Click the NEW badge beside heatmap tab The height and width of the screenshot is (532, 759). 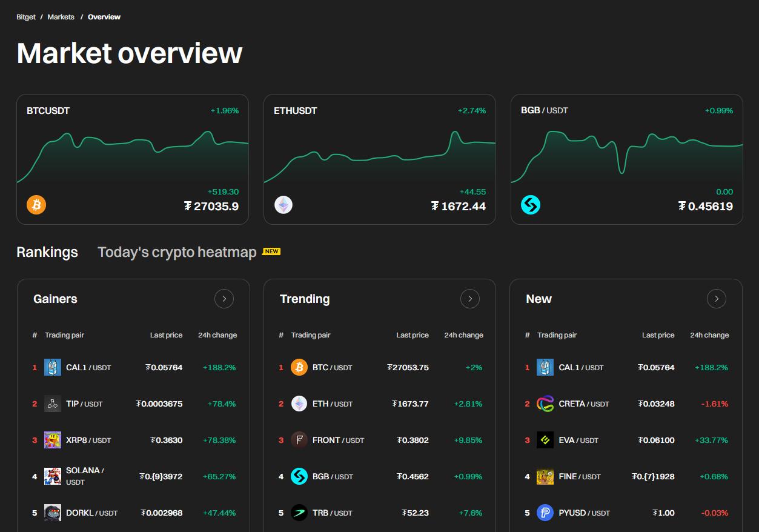[271, 251]
